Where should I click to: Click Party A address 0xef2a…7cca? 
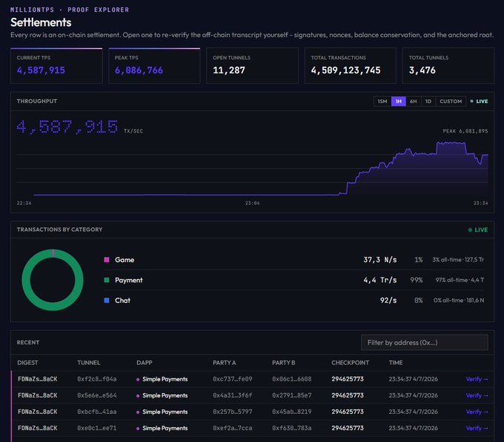click(x=233, y=428)
